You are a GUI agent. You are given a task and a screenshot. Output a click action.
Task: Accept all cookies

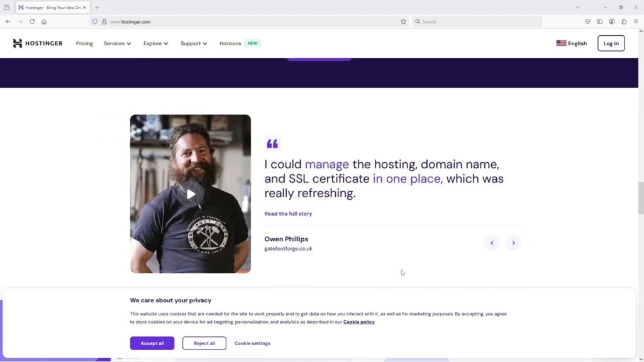tap(152, 343)
